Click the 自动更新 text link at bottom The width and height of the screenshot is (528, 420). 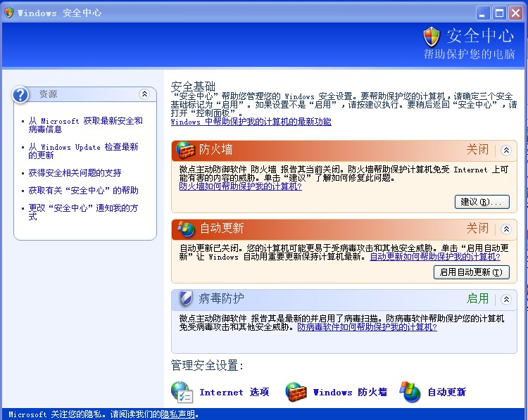click(447, 392)
